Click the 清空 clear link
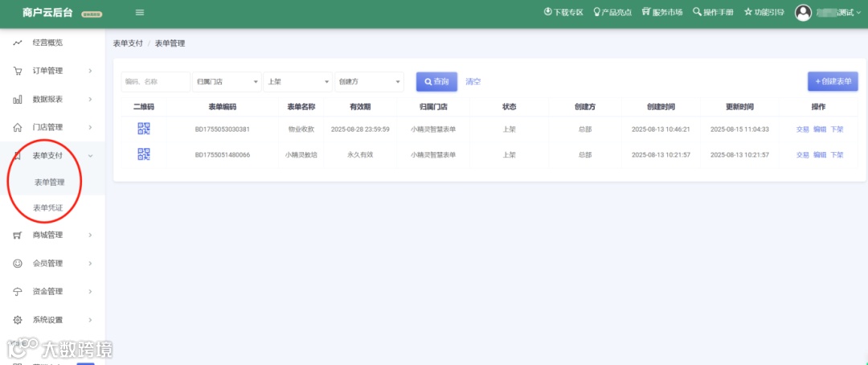 point(473,81)
